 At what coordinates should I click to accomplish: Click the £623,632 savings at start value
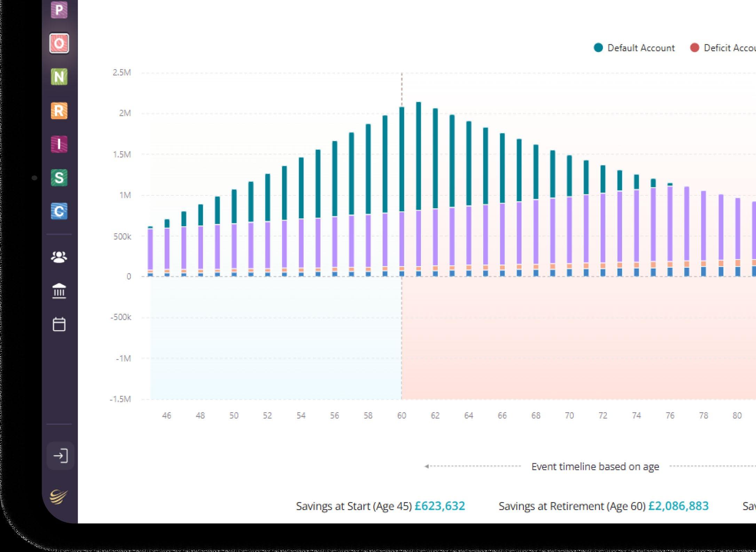click(440, 506)
